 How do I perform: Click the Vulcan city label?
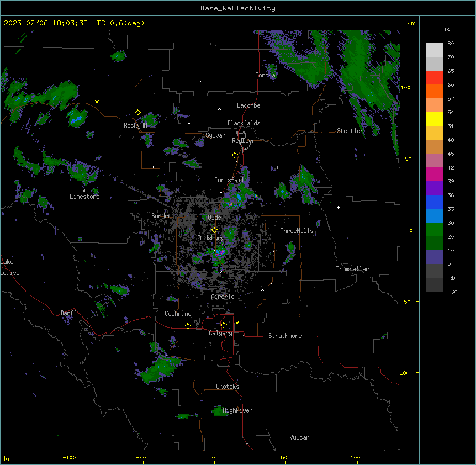(300, 437)
